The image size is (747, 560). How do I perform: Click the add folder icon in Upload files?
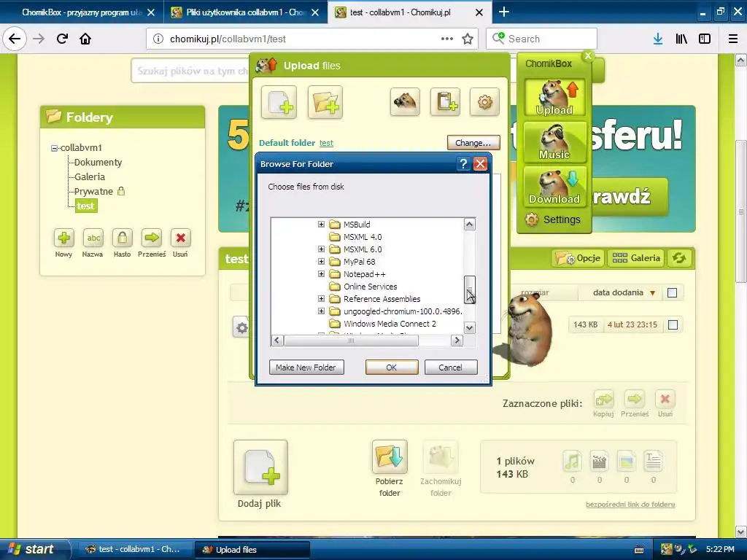(x=325, y=102)
